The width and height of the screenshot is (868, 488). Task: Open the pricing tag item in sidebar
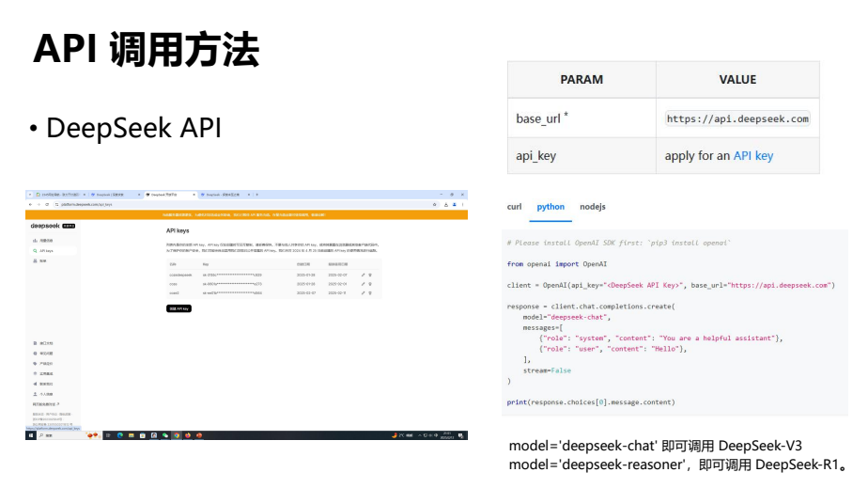click(x=43, y=363)
